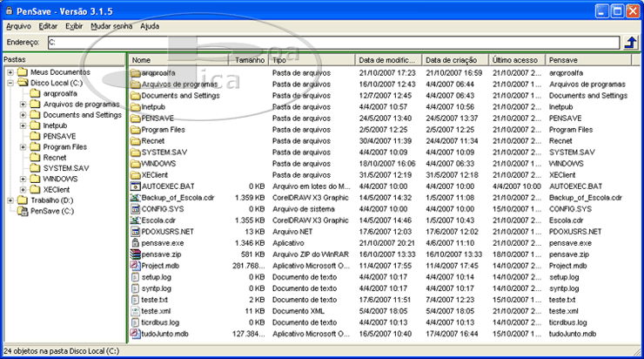The height and width of the screenshot is (359, 644).
Task: Click the Project.mdb Access database icon
Action: point(135,266)
